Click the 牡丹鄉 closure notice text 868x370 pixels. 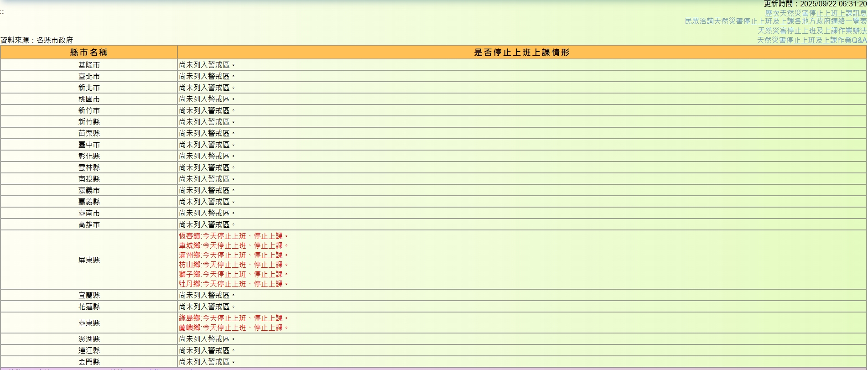pos(234,284)
